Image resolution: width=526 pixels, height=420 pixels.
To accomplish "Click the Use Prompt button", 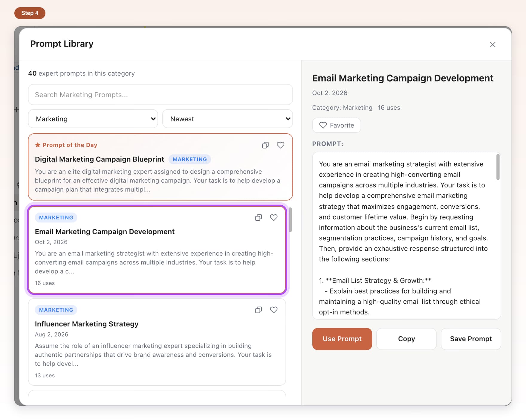I will point(342,339).
